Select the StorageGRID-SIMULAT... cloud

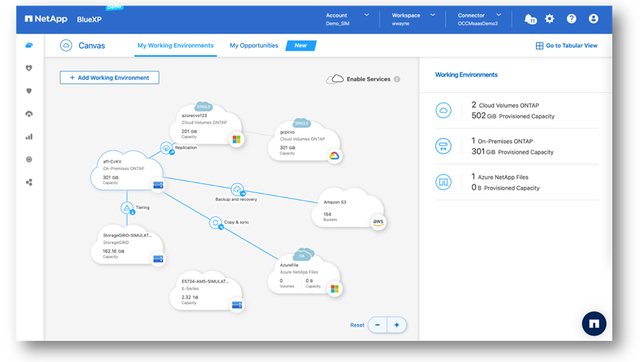click(x=127, y=245)
